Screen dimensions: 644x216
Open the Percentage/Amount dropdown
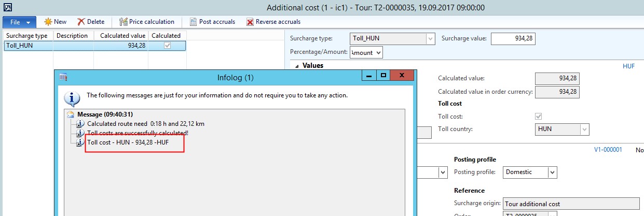377,52
